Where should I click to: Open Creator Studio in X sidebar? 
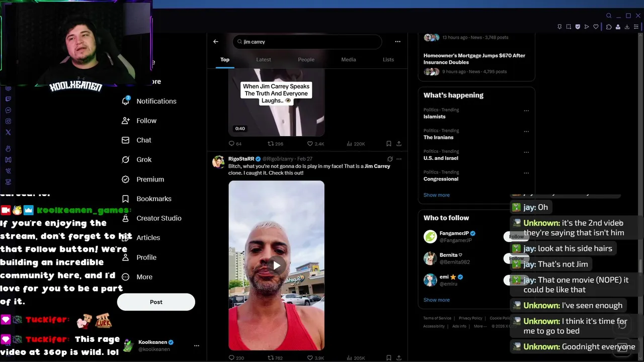coord(151,218)
